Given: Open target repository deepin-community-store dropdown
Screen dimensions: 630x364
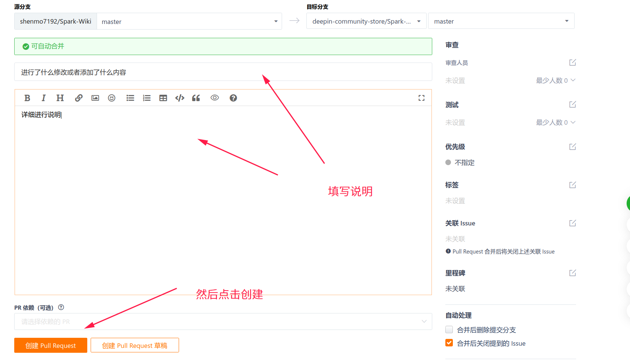Looking at the screenshot, I should click(366, 21).
